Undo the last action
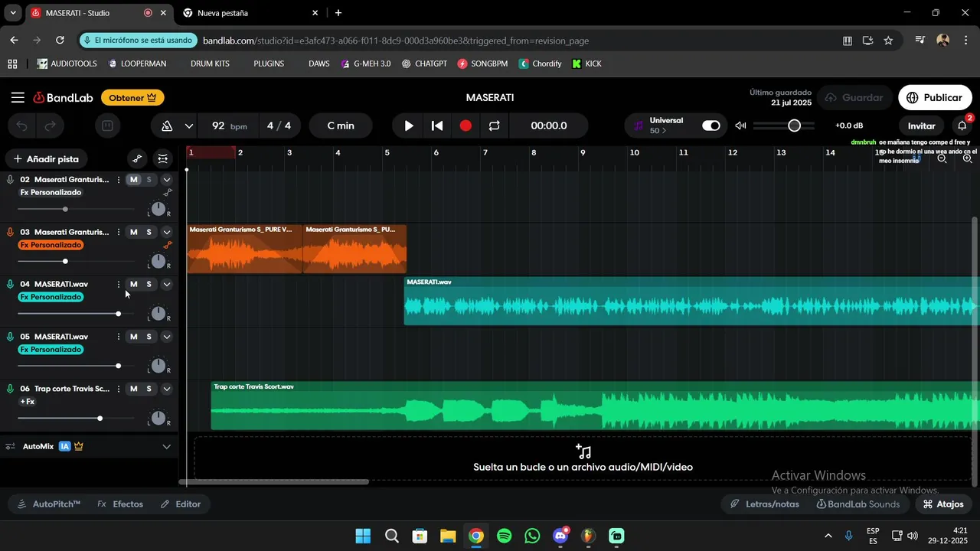Viewport: 980px width, 551px height. click(x=22, y=126)
